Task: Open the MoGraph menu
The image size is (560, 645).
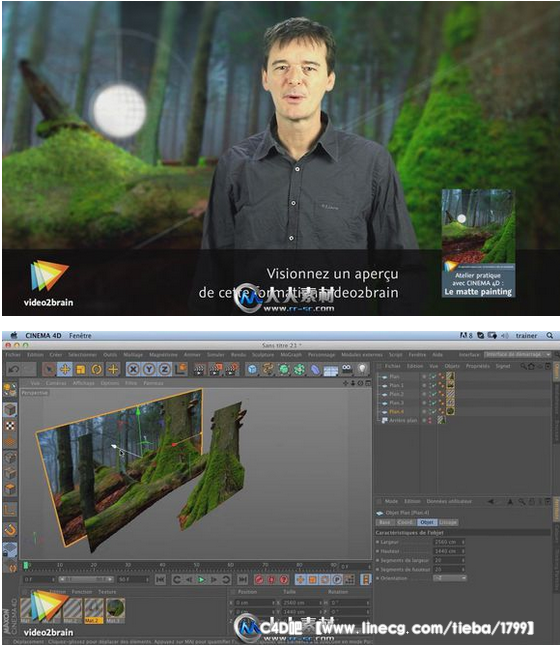Action: pos(291,355)
